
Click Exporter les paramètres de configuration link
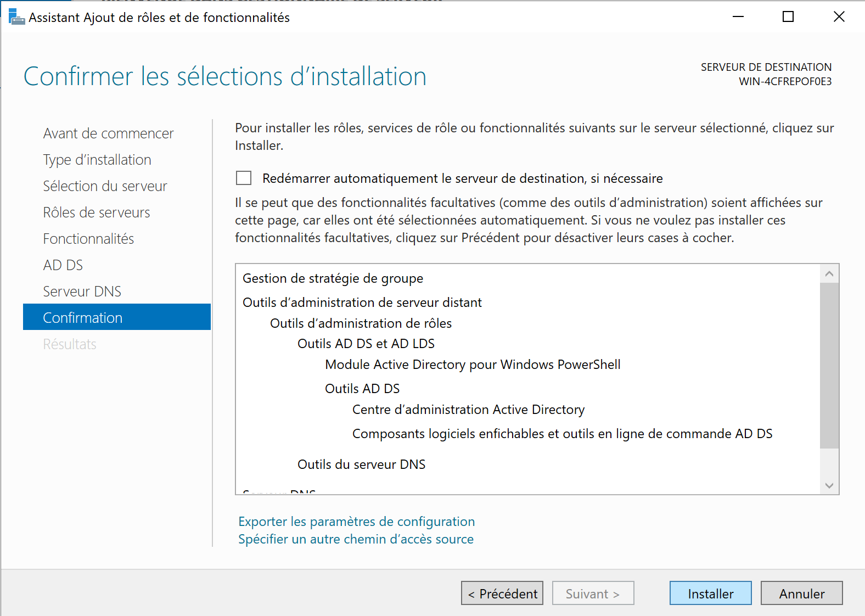click(x=356, y=522)
